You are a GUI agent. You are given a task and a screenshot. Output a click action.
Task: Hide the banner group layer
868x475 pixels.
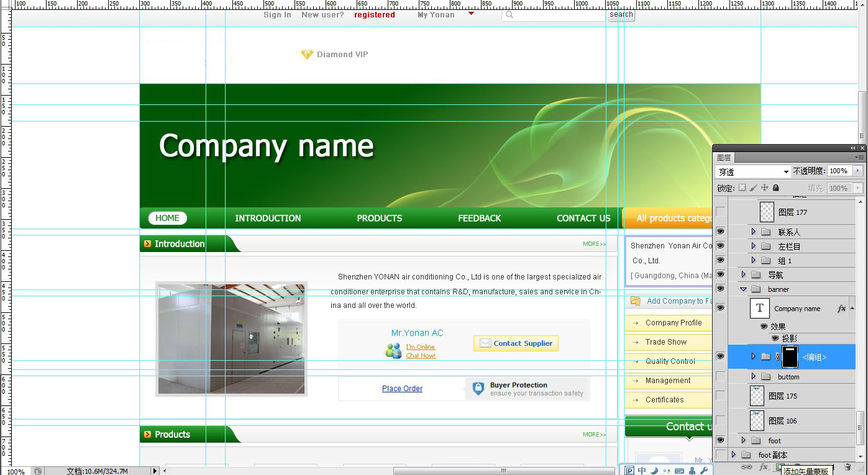(x=720, y=289)
